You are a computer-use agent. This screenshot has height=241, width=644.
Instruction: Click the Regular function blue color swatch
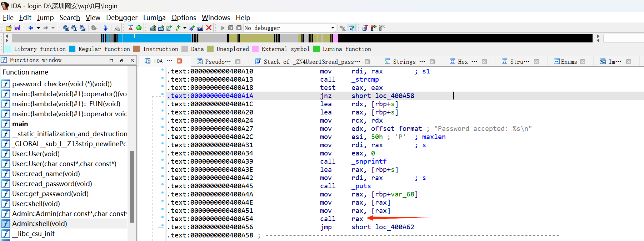(x=72, y=49)
